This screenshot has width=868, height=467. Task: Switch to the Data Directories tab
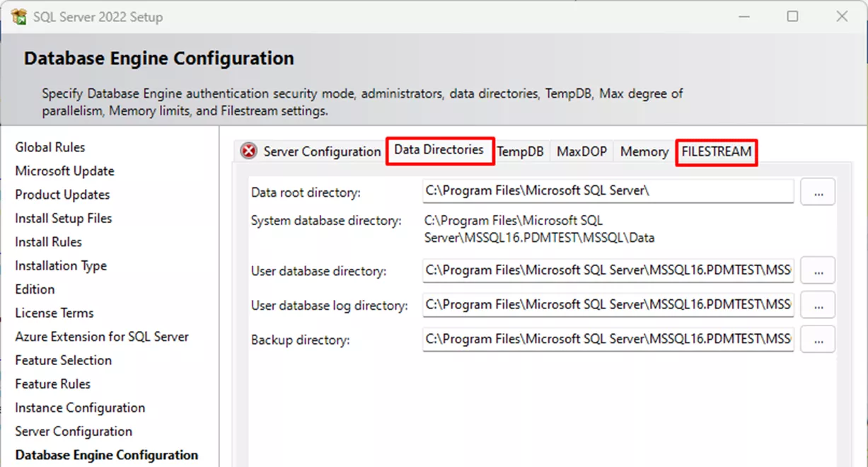(x=439, y=151)
